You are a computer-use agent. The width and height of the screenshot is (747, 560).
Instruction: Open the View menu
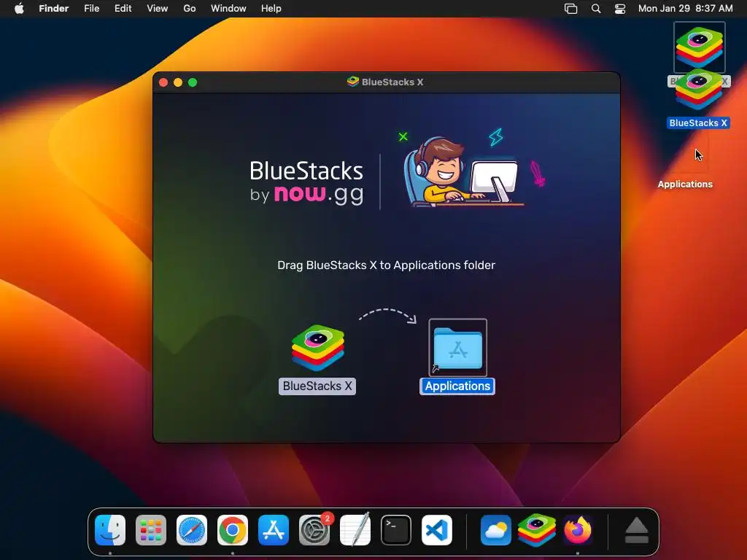click(158, 8)
